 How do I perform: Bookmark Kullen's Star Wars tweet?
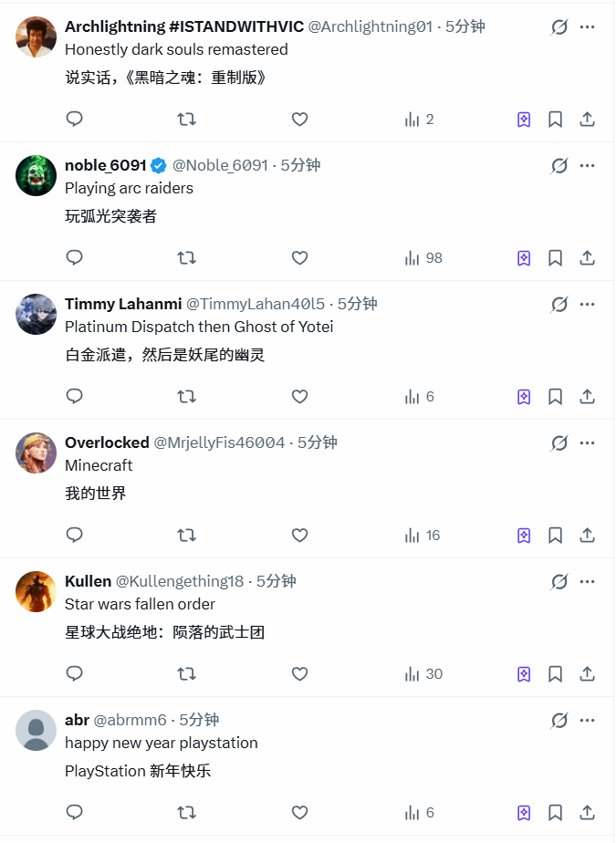(555, 673)
